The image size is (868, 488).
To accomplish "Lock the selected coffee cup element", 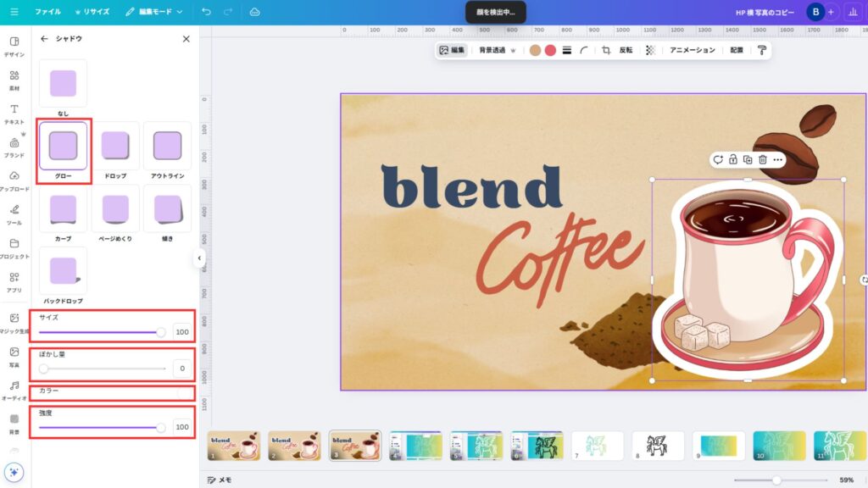I will [x=732, y=159].
